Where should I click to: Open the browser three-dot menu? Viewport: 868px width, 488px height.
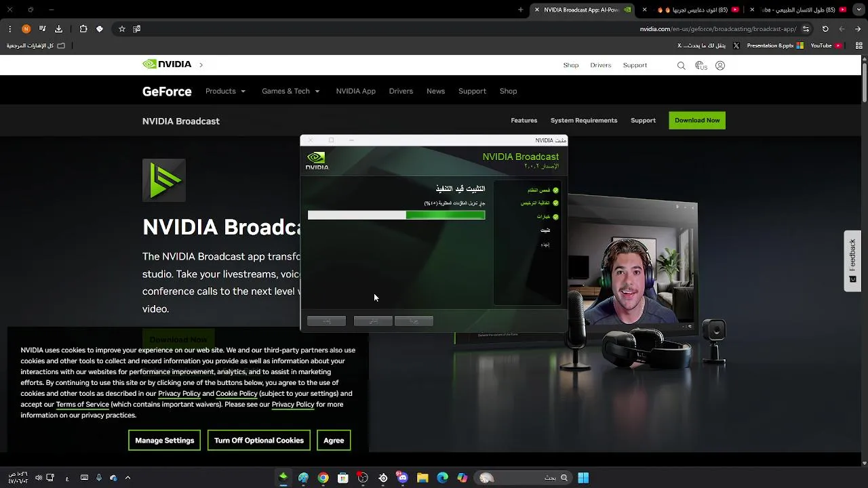point(9,29)
